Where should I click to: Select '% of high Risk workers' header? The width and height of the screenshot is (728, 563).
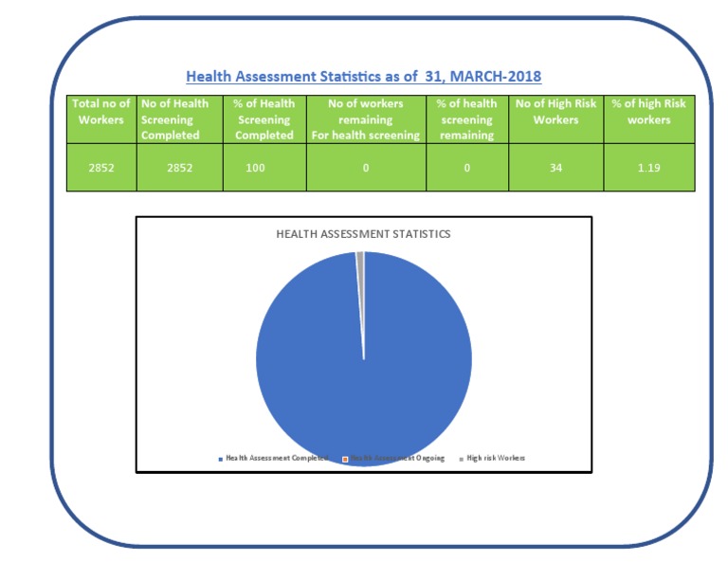[x=649, y=119]
